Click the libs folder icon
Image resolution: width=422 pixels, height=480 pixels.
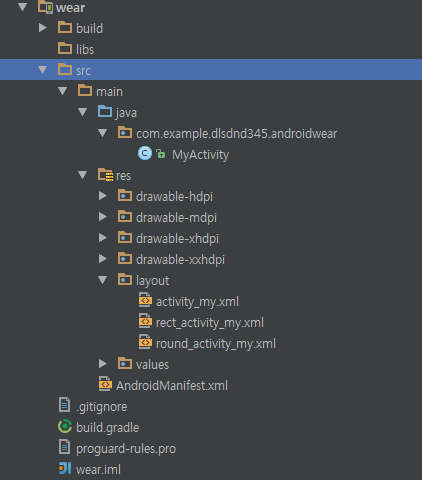65,48
